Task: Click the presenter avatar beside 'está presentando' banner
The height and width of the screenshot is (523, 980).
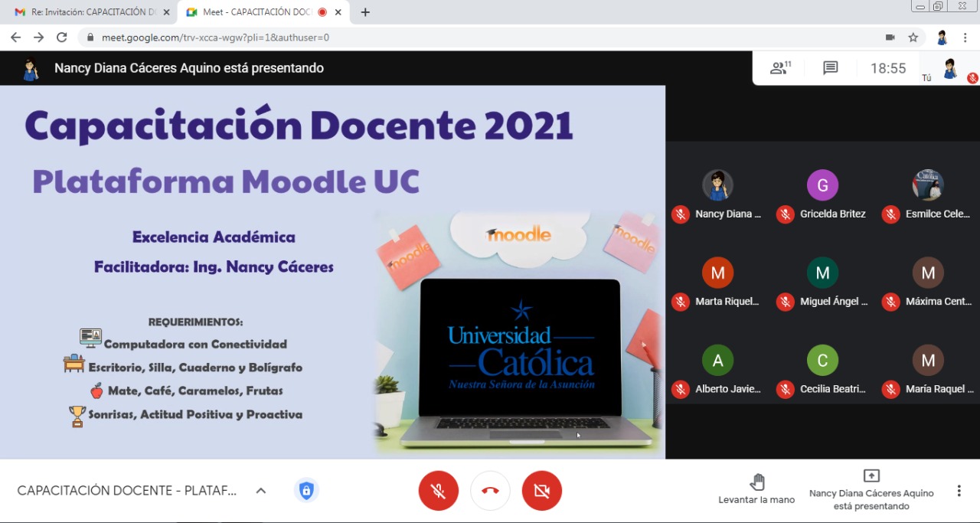Action: tap(31, 68)
